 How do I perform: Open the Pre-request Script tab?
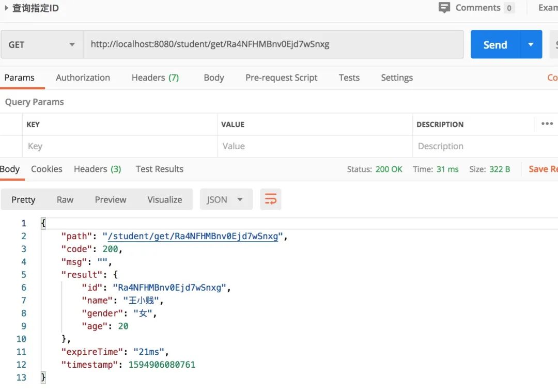tap(281, 77)
